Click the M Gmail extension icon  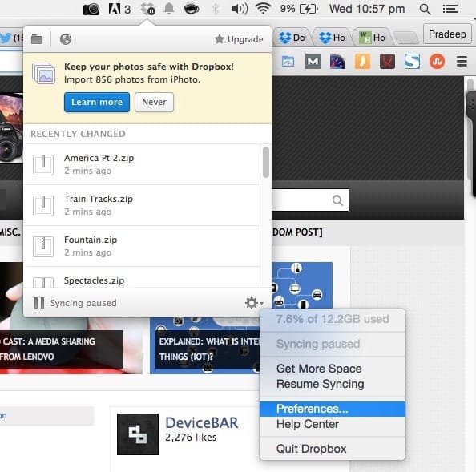tap(313, 62)
